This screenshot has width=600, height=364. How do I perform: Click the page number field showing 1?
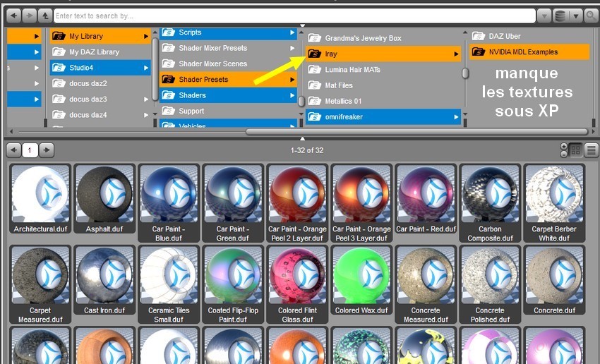[x=30, y=150]
